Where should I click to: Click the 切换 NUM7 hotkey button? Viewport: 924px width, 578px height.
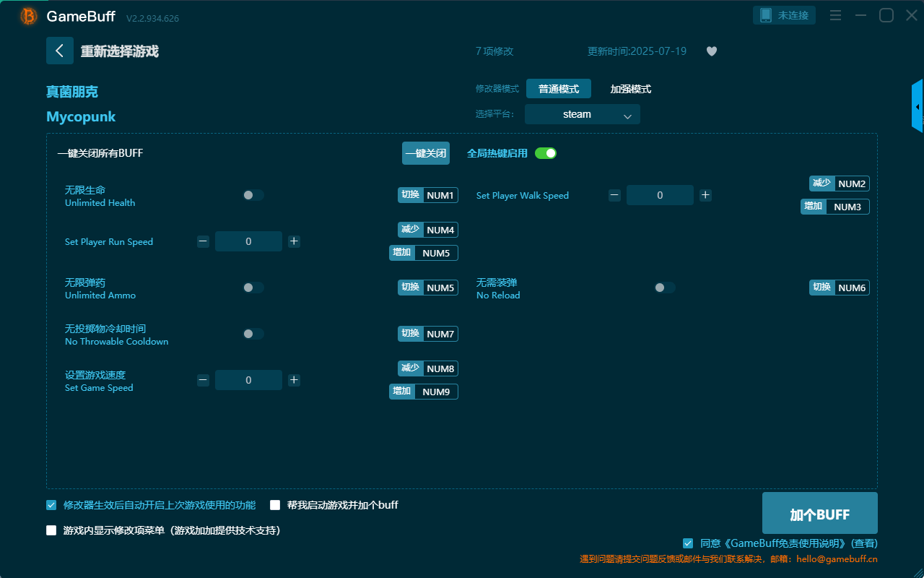pyautogui.click(x=428, y=334)
